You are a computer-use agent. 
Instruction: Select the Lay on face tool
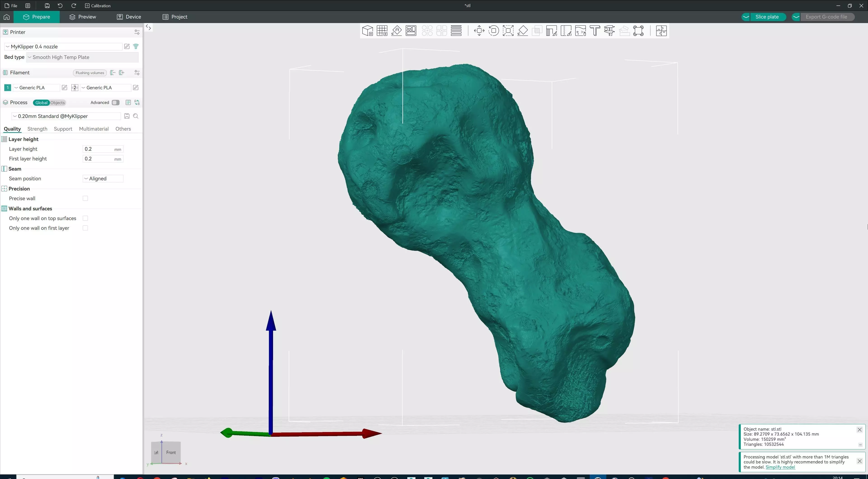pos(523,31)
